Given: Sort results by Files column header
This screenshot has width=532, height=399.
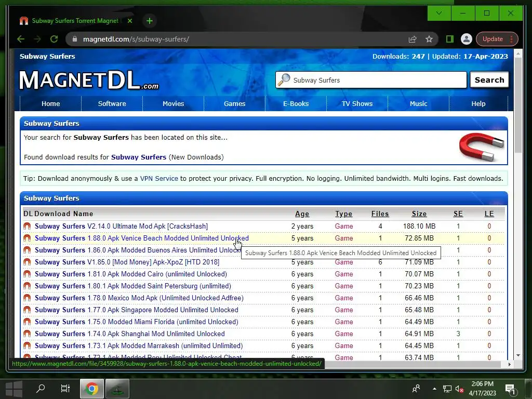Looking at the screenshot, I should coord(380,214).
